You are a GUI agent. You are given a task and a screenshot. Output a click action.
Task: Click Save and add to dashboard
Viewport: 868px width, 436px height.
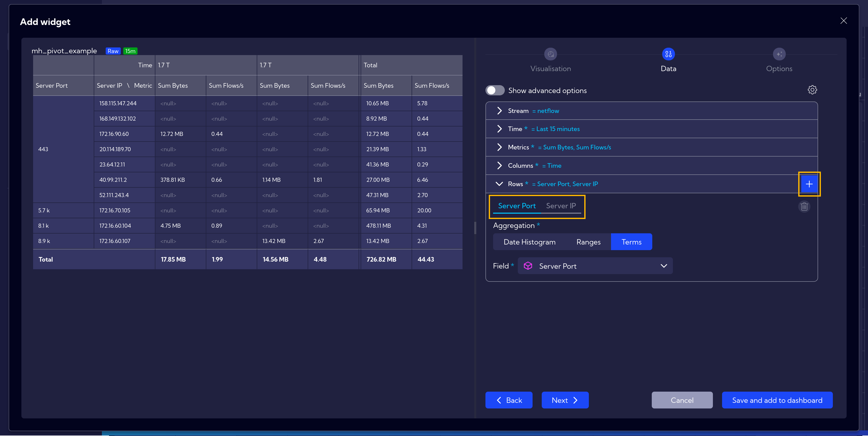pos(777,400)
